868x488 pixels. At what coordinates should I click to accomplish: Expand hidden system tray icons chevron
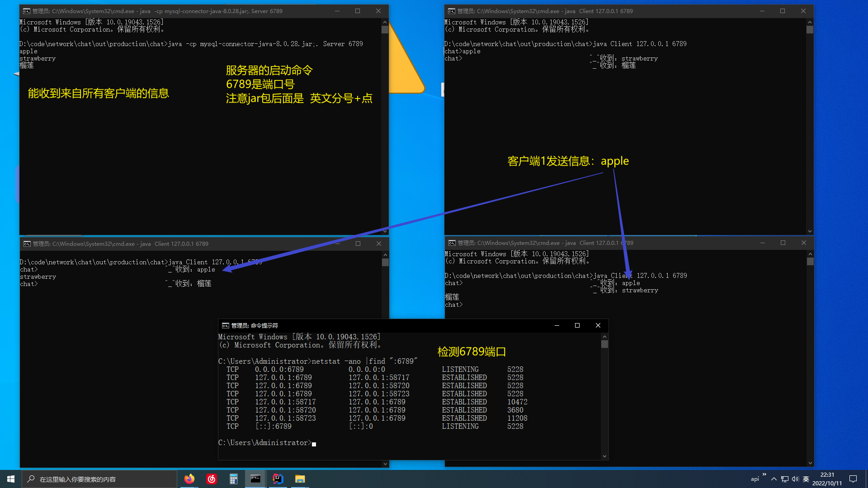(774, 479)
